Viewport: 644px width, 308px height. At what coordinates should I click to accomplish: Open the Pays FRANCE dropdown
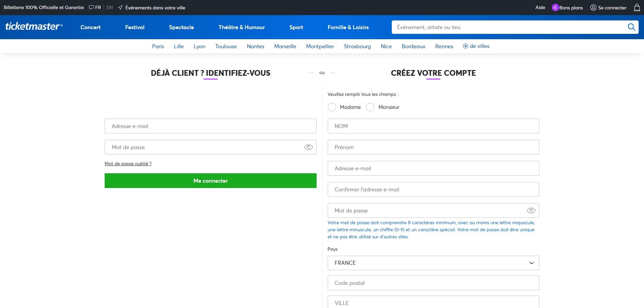(433, 263)
